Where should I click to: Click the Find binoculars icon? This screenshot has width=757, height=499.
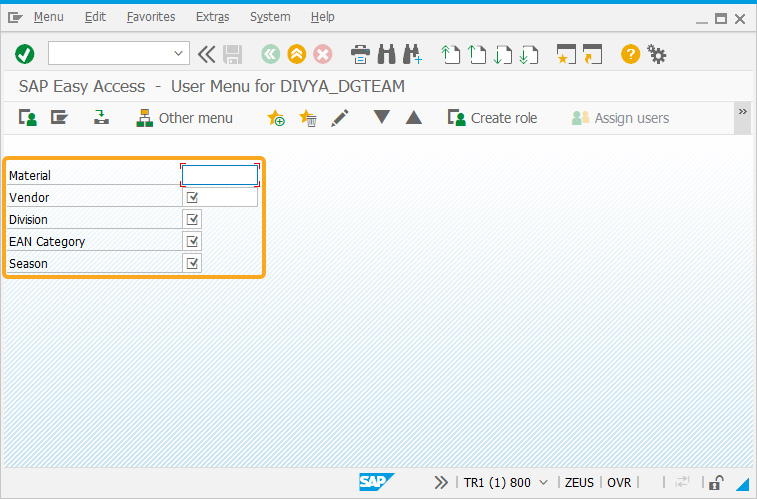click(386, 54)
